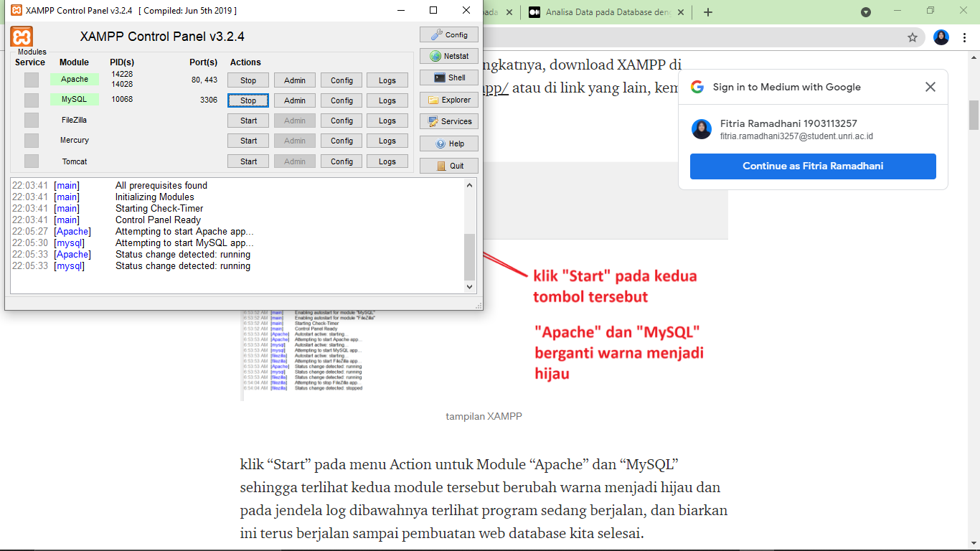Open the Apache Logs menu
980x551 pixels.
click(387, 80)
